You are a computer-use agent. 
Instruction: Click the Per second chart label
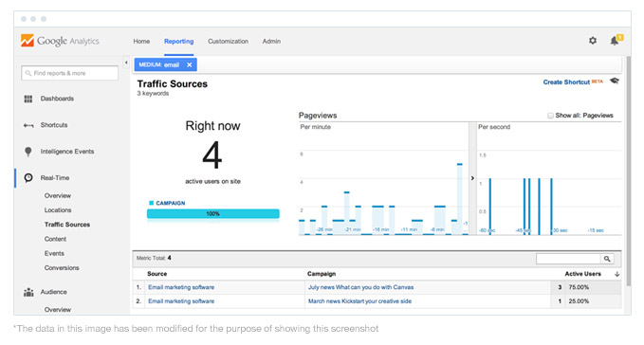[494, 127]
